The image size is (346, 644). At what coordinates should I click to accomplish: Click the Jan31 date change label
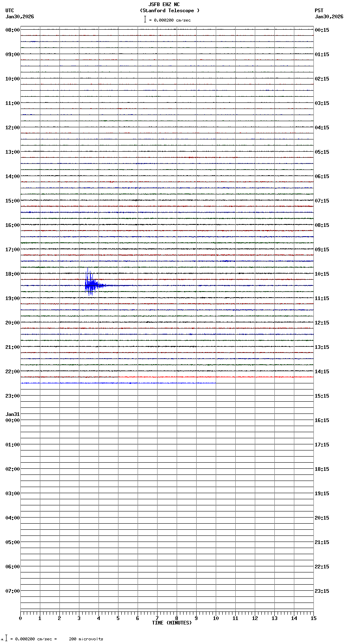pos(12,415)
